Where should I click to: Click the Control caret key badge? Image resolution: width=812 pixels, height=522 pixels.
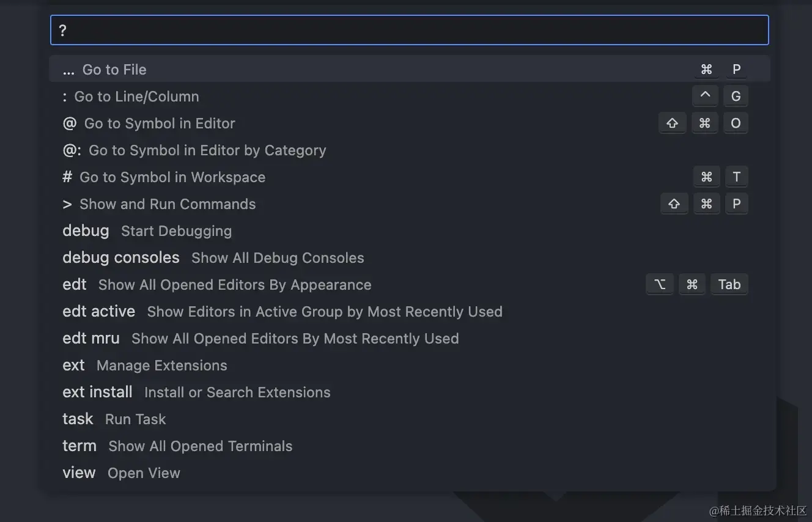click(x=705, y=96)
